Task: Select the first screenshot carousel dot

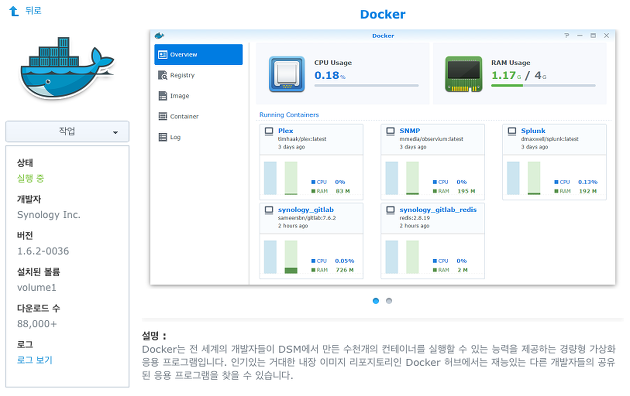Action: 376,301
